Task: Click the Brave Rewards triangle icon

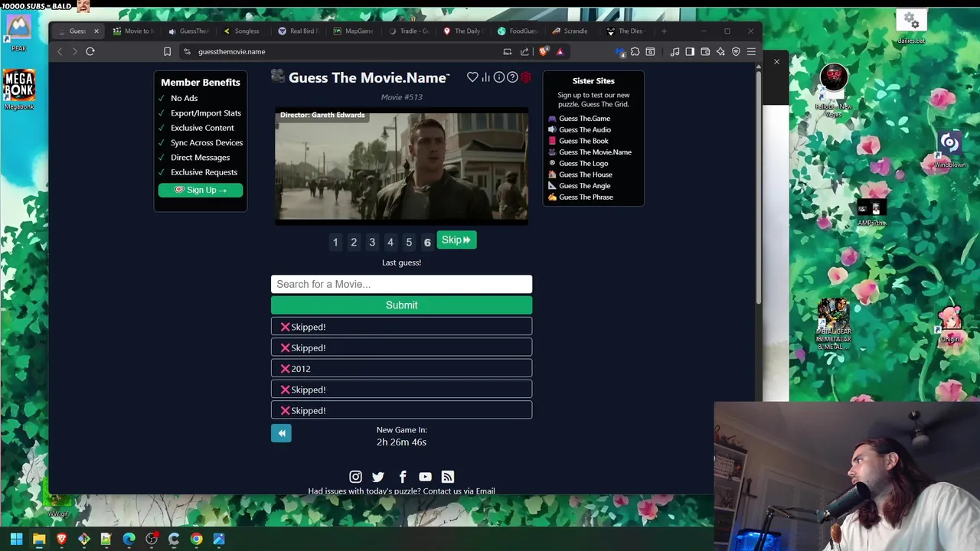Action: tap(560, 51)
